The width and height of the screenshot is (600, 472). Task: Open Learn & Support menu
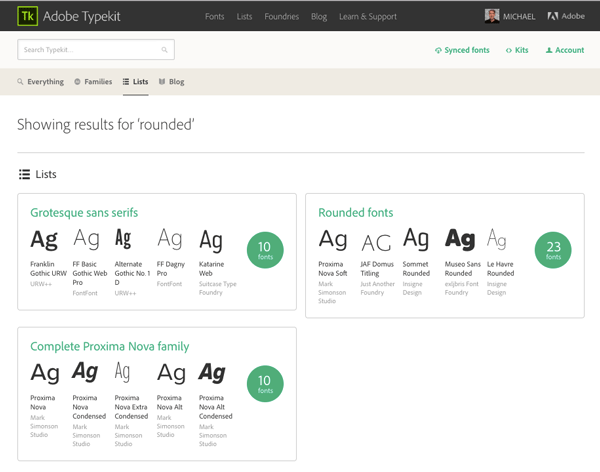coord(368,16)
